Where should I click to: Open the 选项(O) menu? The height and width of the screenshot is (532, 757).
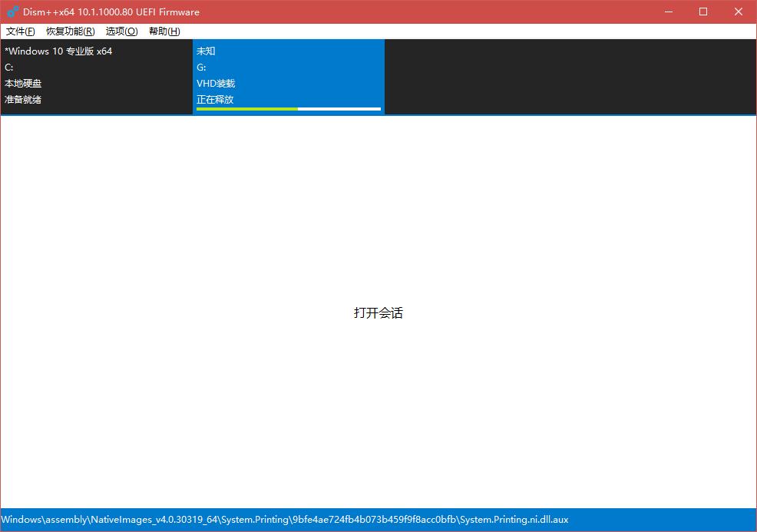click(x=121, y=31)
